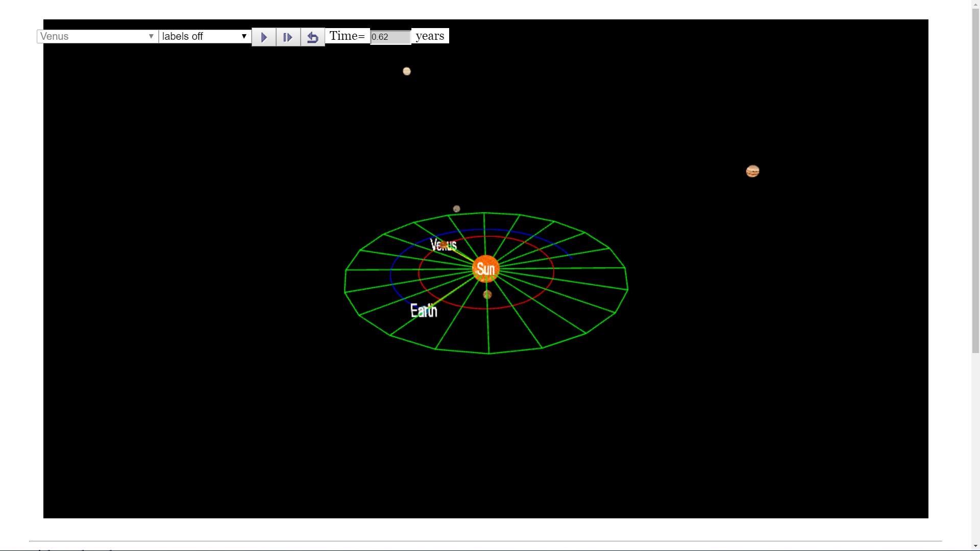Click the scrollbar up arrow
Screen dimensions: 980x551
click(x=975, y=4)
